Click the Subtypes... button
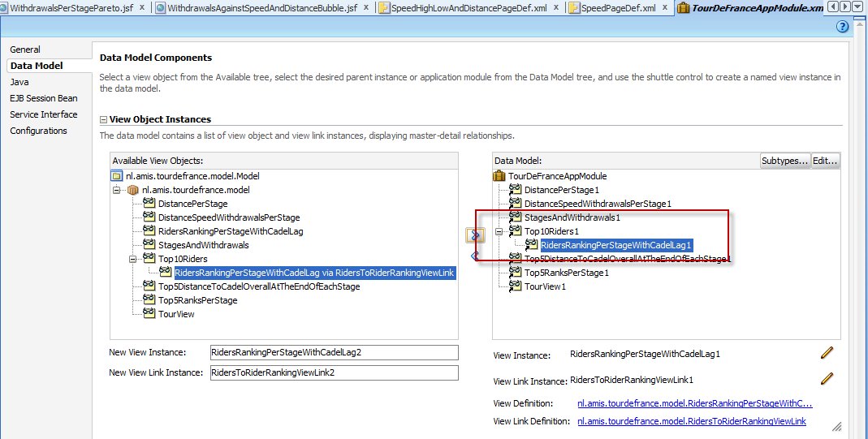Screen dimensions: 868x439 pyautogui.click(x=784, y=161)
